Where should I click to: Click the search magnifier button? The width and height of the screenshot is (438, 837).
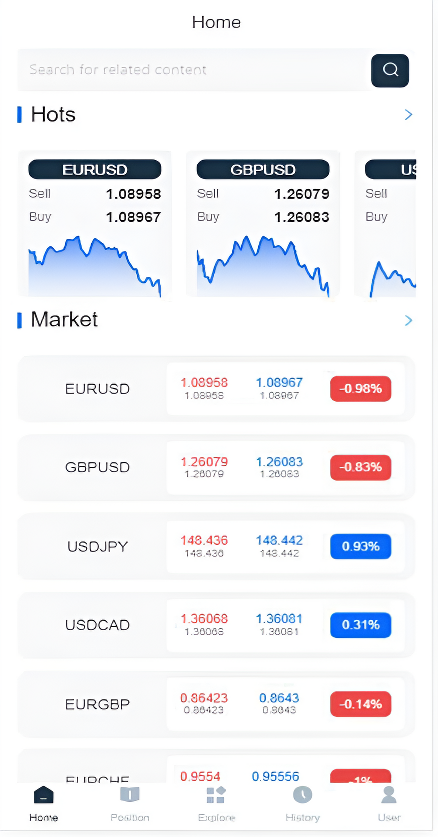[x=390, y=70]
